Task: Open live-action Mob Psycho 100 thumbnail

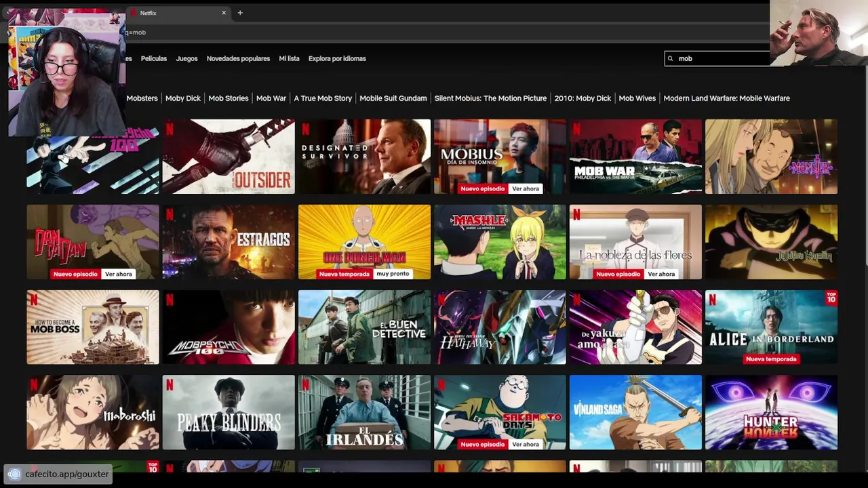Action: point(229,327)
